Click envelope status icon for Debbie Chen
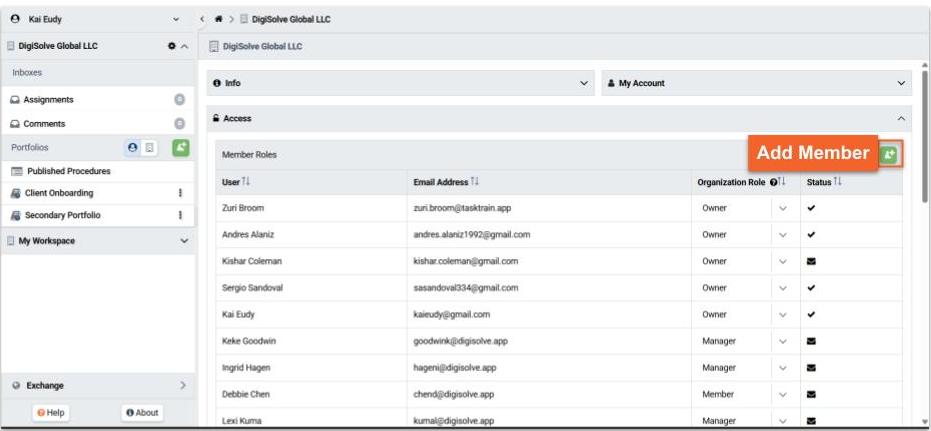The height and width of the screenshot is (431, 931). coord(812,394)
